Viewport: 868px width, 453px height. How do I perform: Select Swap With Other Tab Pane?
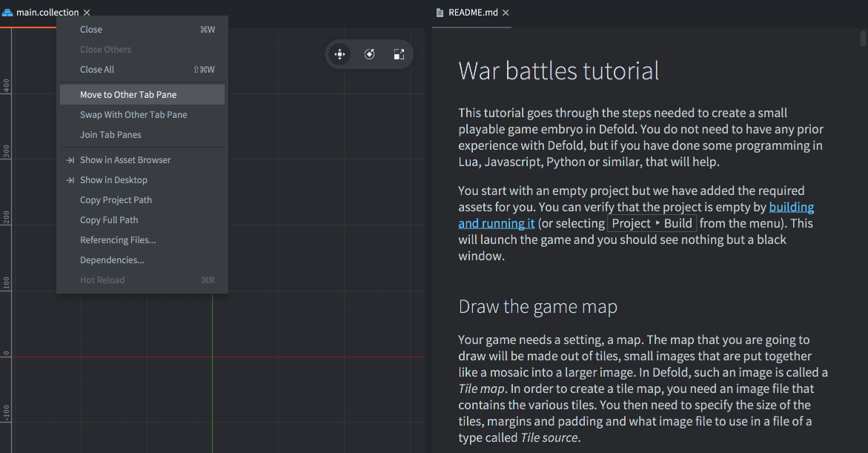coord(133,115)
